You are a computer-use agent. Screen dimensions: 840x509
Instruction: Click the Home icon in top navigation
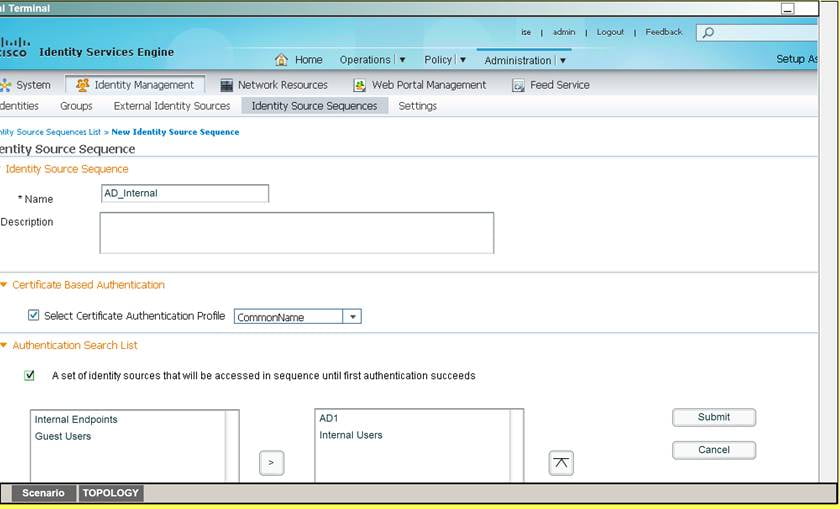coord(281,60)
